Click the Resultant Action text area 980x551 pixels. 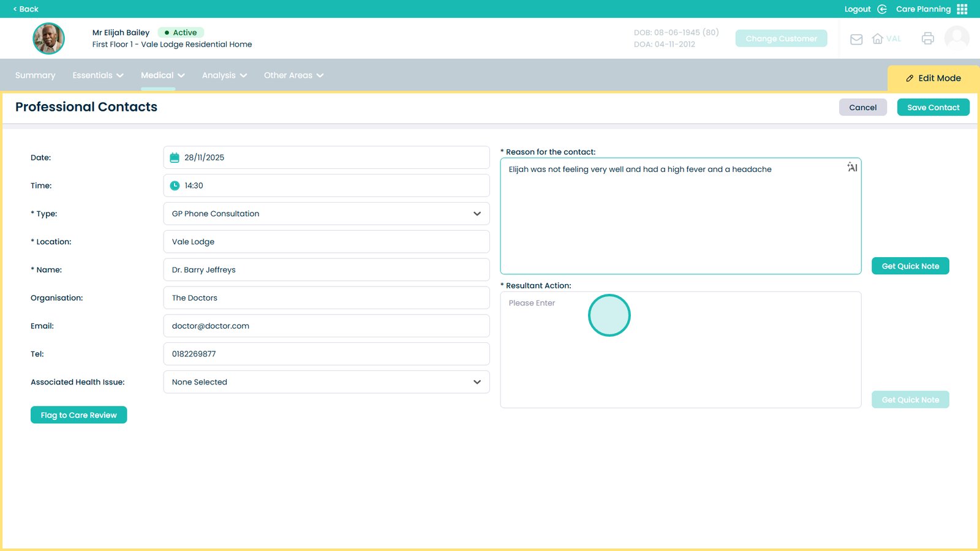(x=680, y=355)
